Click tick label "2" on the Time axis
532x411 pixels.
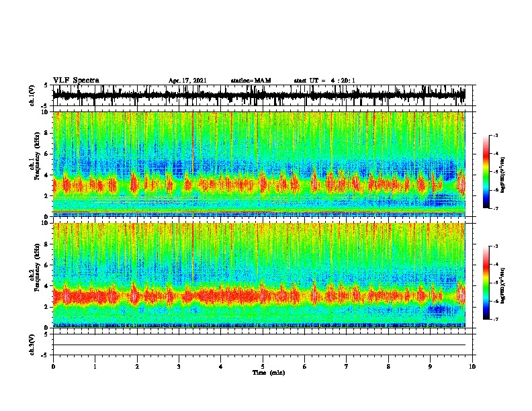coord(137,367)
